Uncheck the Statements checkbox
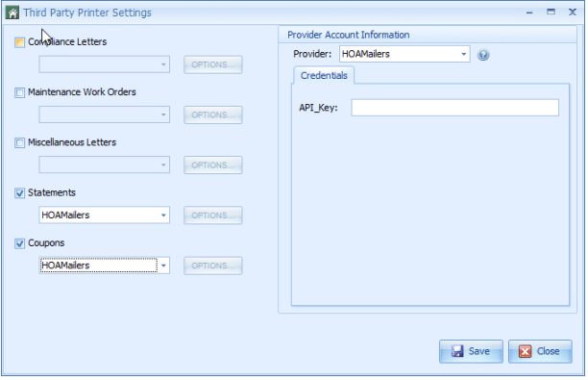Viewport: 588px width, 380px height. click(19, 193)
